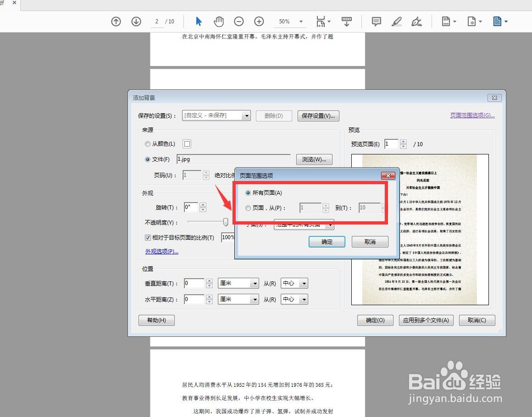532x417 pixels.
Task: Click the 垂直距离 value field
Action: [x=194, y=283]
